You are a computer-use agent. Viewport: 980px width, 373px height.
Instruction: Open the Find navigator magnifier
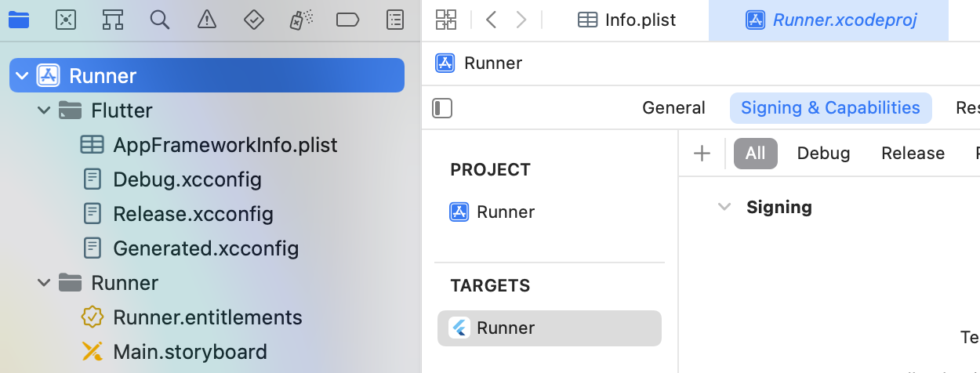click(x=160, y=20)
